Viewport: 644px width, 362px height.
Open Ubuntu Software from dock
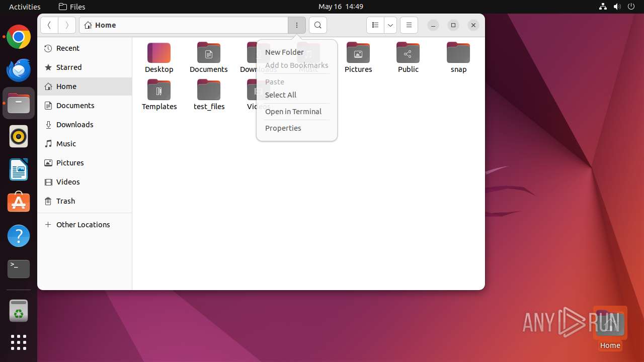point(19,203)
